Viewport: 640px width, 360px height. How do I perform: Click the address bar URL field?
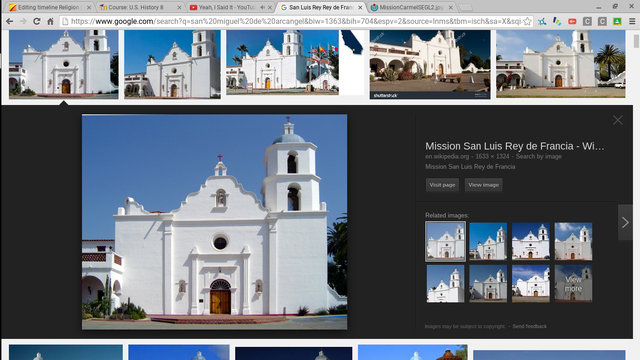click(x=296, y=21)
